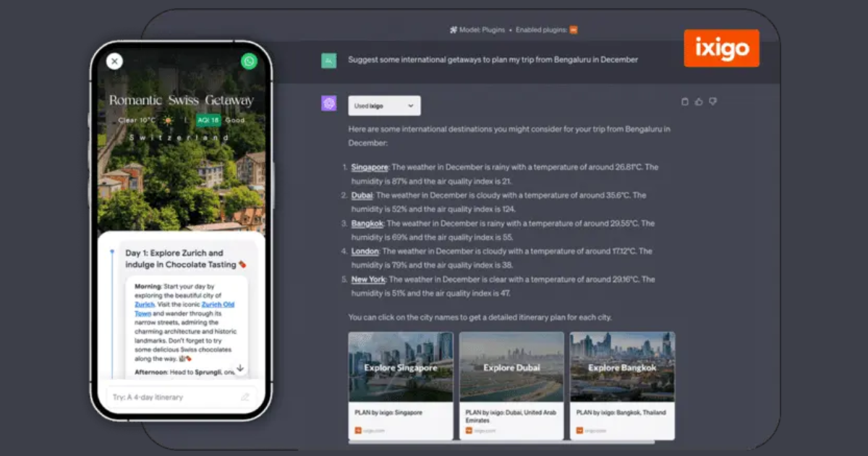Open the Explore Dubai card image
Image resolution: width=868 pixels, height=456 pixels.
point(511,367)
